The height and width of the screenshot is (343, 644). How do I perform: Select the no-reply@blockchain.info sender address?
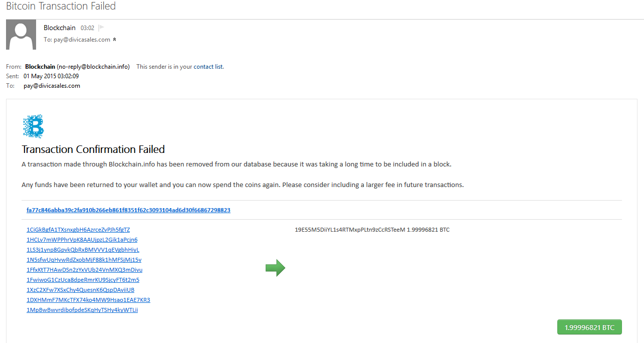click(x=93, y=67)
